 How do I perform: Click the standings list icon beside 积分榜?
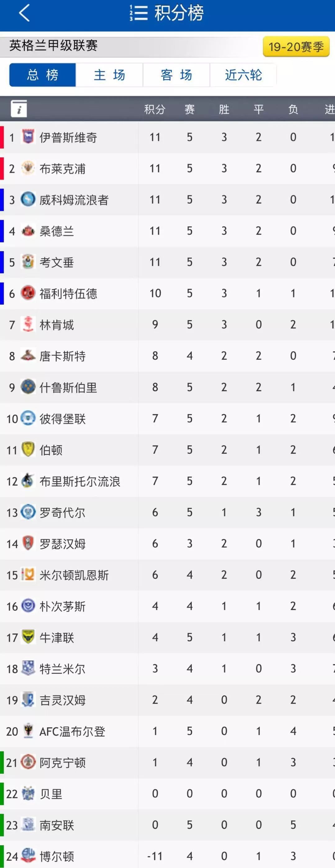pyautogui.click(x=139, y=13)
